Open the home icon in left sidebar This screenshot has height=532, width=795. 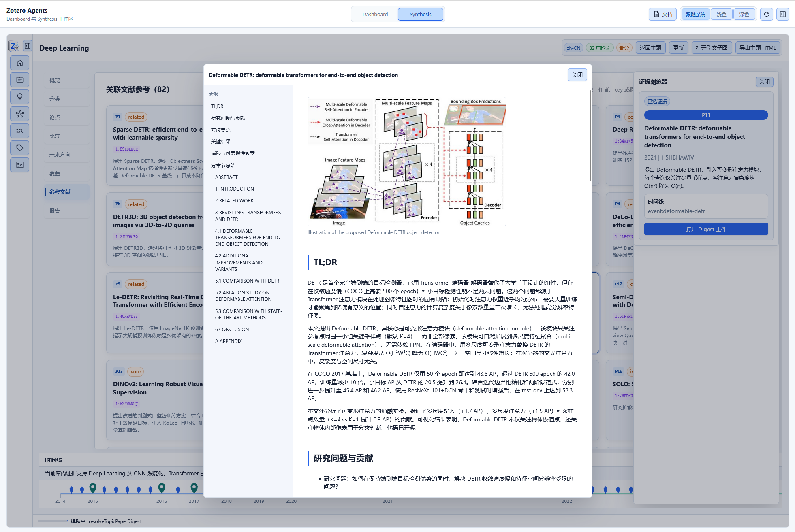tap(19, 63)
